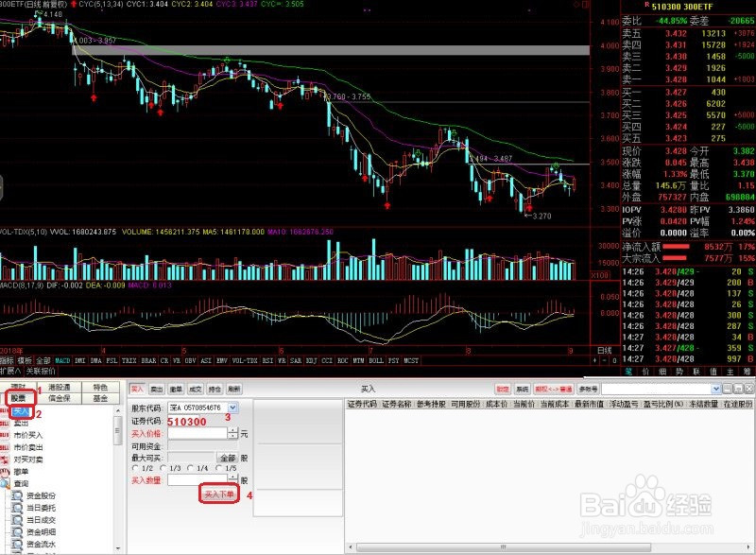This screenshot has width=756, height=555.
Task: Click the 买入数量 stepper arrows
Action: click(x=232, y=479)
